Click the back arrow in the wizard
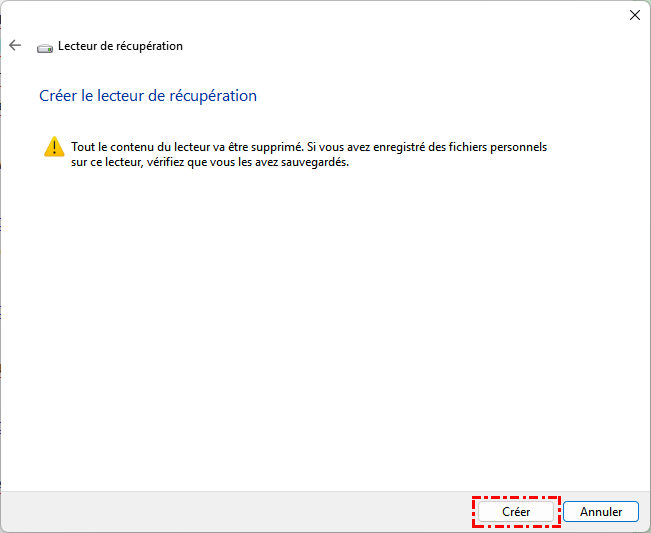This screenshot has height=533, width=651. (15, 45)
